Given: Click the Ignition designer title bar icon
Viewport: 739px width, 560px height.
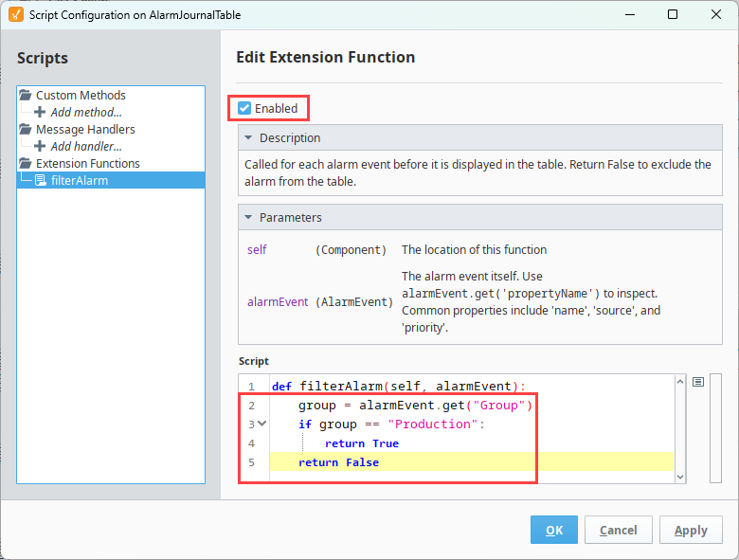Looking at the screenshot, I should click(15, 14).
